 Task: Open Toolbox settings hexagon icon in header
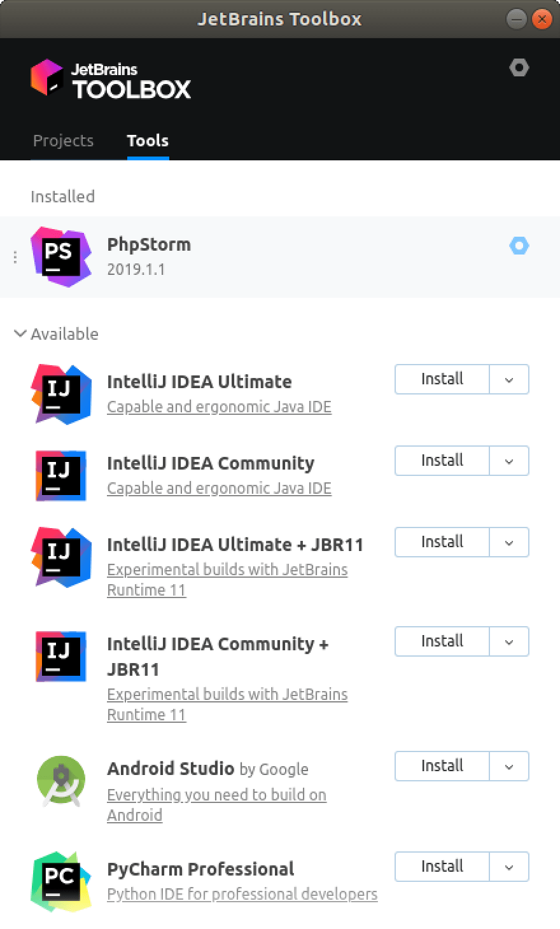519,67
